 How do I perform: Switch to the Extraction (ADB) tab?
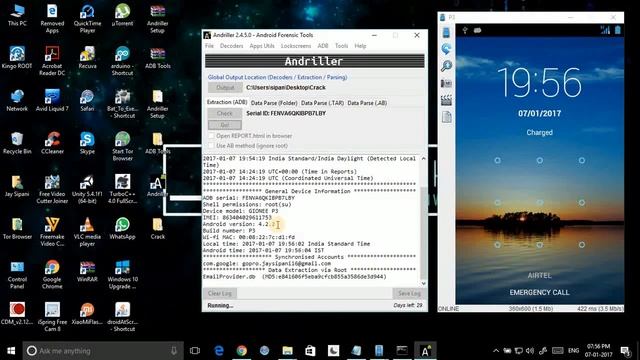pos(227,102)
